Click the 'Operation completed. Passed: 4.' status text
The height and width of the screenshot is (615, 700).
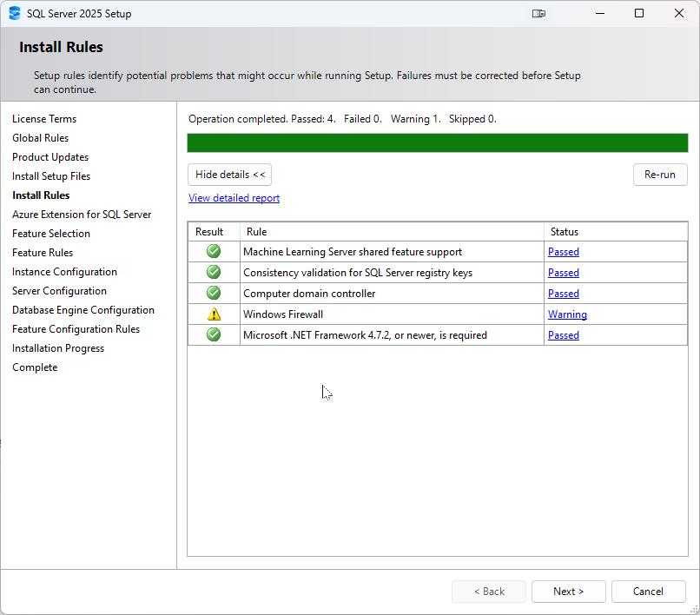point(261,119)
